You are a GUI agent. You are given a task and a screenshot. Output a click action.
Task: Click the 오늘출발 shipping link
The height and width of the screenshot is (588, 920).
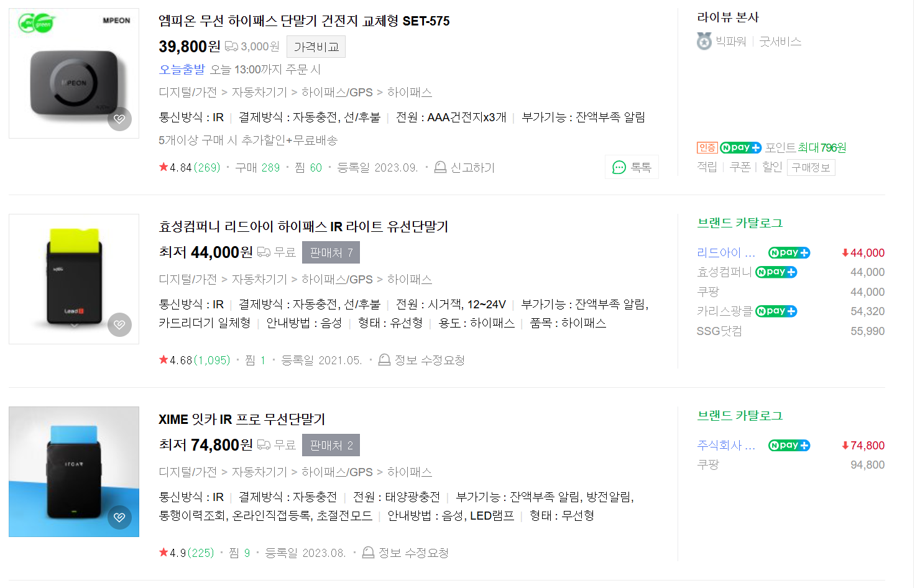(181, 69)
